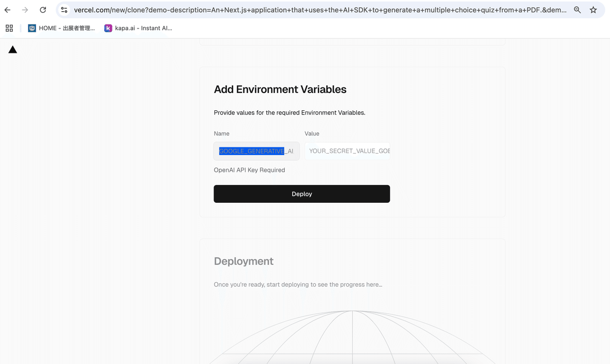Click the Vercel triangle logo
The image size is (610, 364).
click(x=13, y=49)
